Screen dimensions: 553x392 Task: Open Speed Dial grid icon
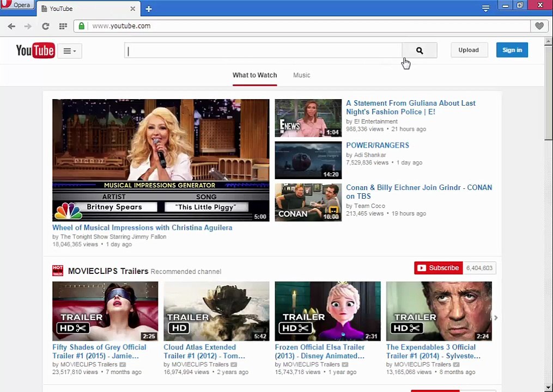63,26
